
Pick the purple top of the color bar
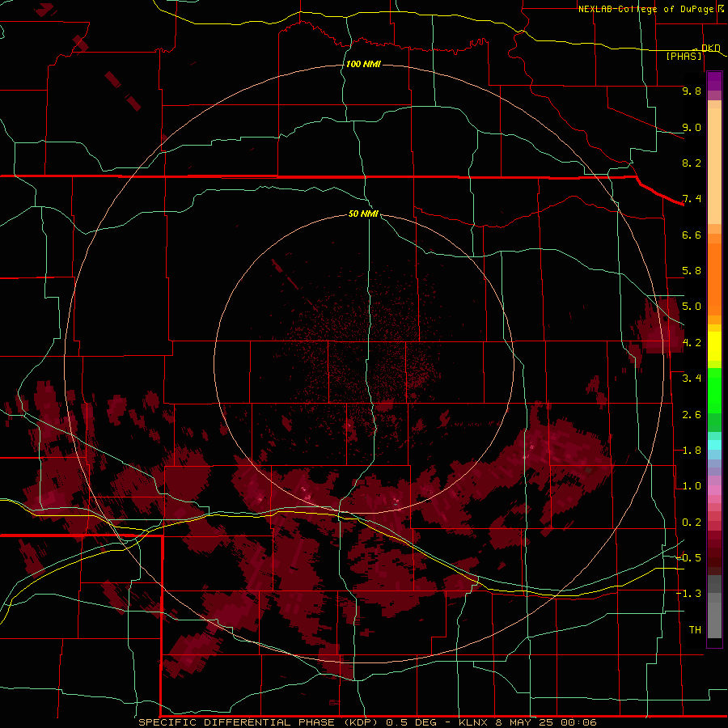click(x=714, y=81)
